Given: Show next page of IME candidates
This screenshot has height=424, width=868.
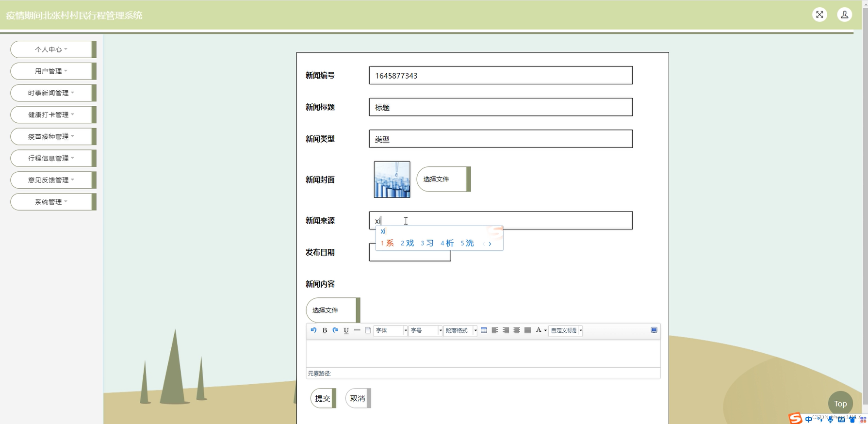Looking at the screenshot, I should 490,244.
